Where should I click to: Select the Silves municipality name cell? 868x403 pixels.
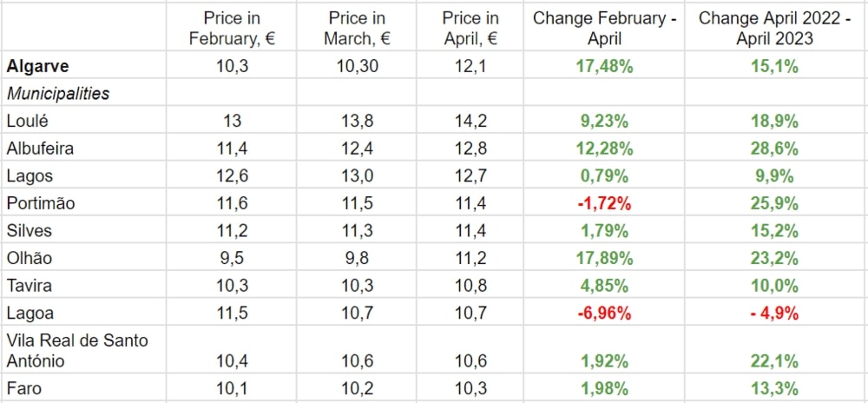click(29, 231)
